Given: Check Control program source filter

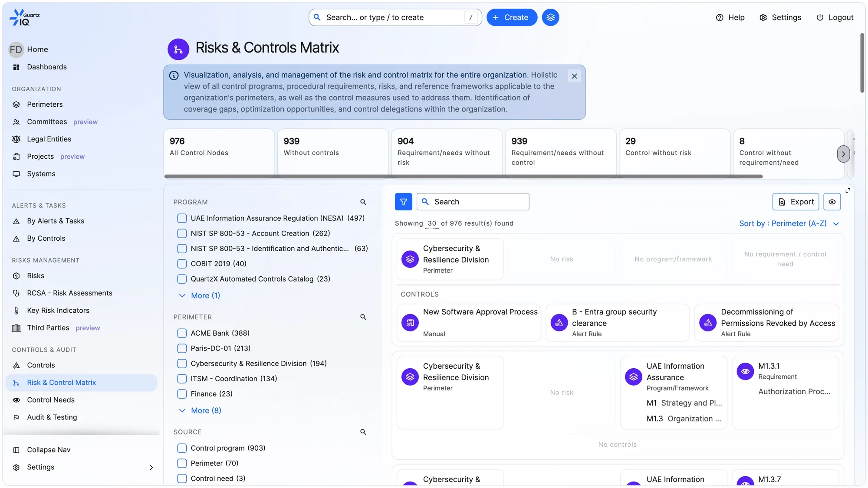Looking at the screenshot, I should pyautogui.click(x=182, y=448).
